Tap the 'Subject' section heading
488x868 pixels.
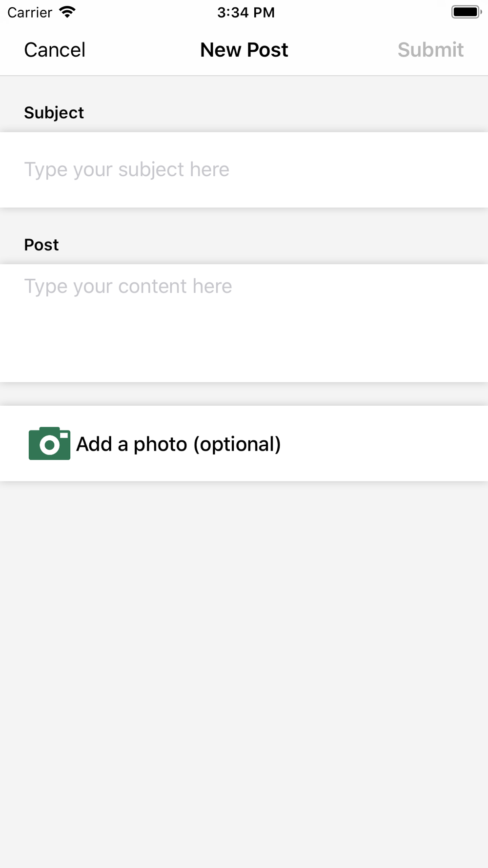54,113
